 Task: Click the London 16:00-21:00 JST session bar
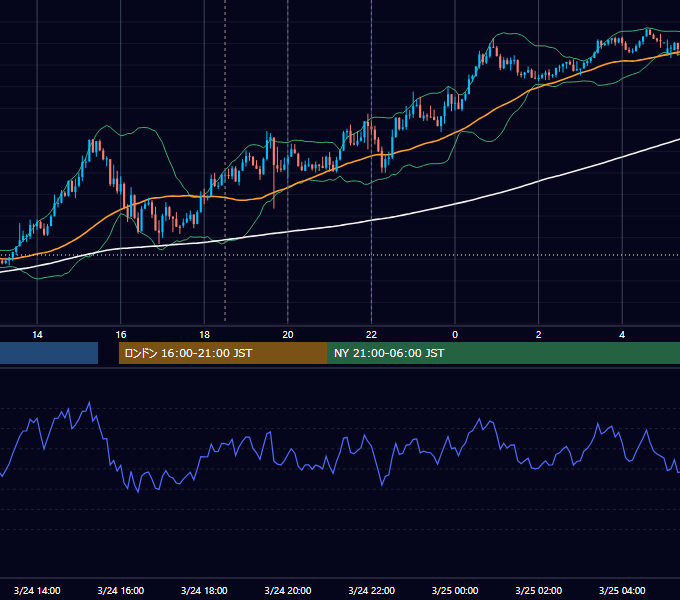pos(223,353)
